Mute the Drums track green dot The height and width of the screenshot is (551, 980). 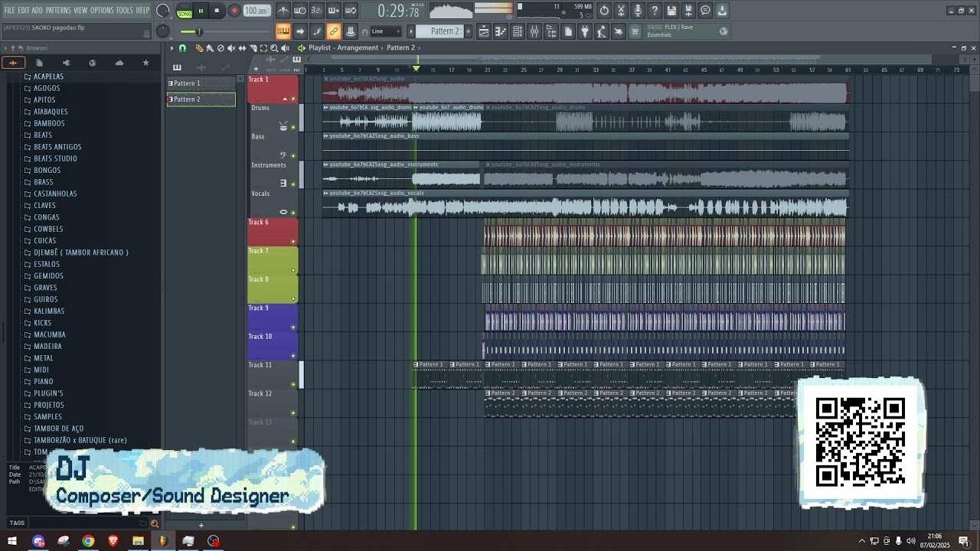coord(293,127)
